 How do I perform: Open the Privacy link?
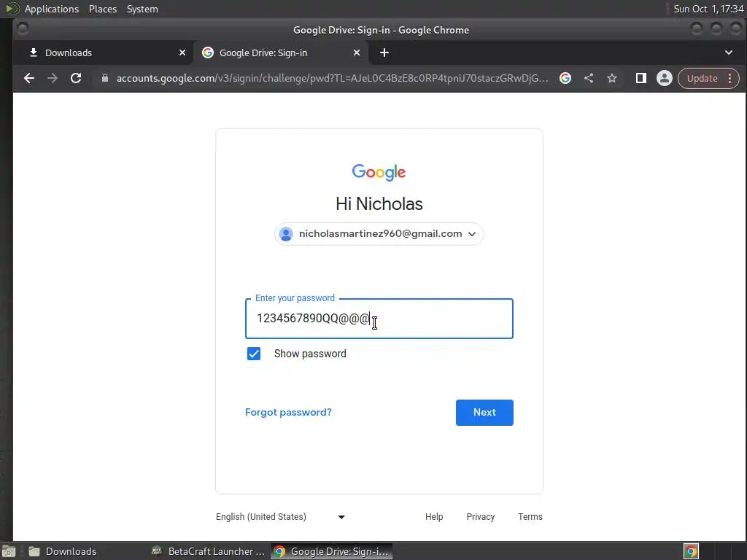pyautogui.click(x=480, y=517)
